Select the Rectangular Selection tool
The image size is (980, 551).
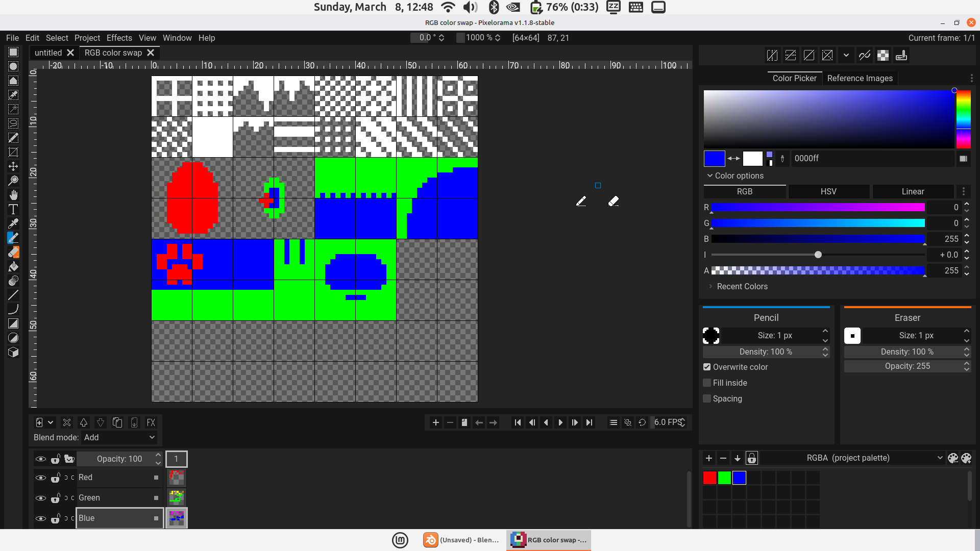pyautogui.click(x=13, y=52)
